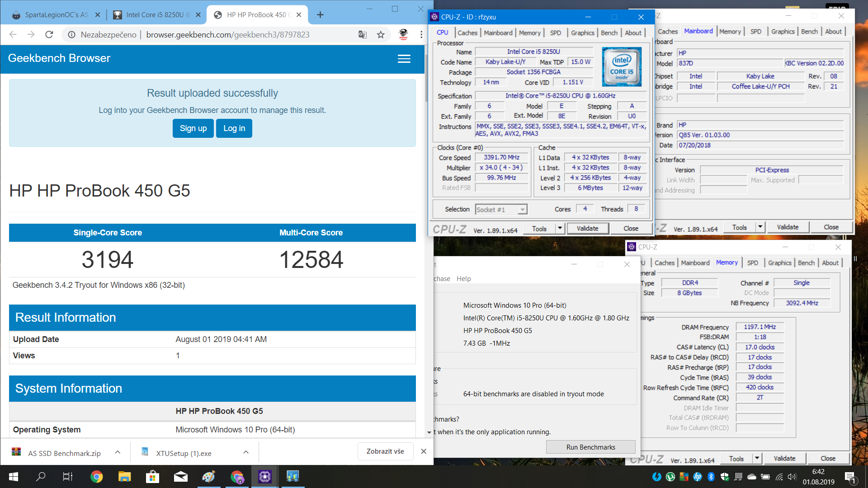Expand options for AS SSD Benchmark.zip download
This screenshot has width=868, height=488.
(x=118, y=452)
